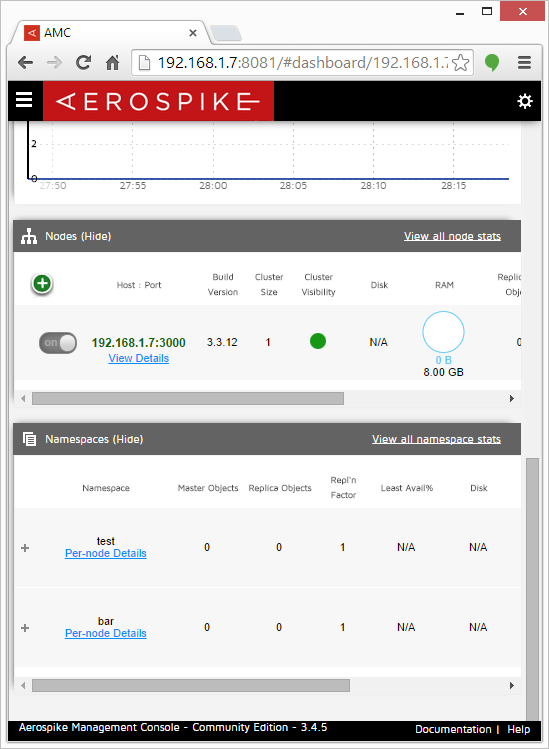Image resolution: width=549 pixels, height=749 pixels.
Task: Click the Nodes panel network icon
Action: pos(29,236)
